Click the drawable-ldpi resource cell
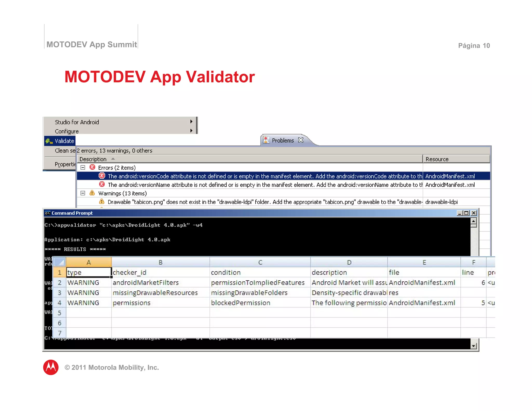The image size is (532, 411). click(x=456, y=202)
